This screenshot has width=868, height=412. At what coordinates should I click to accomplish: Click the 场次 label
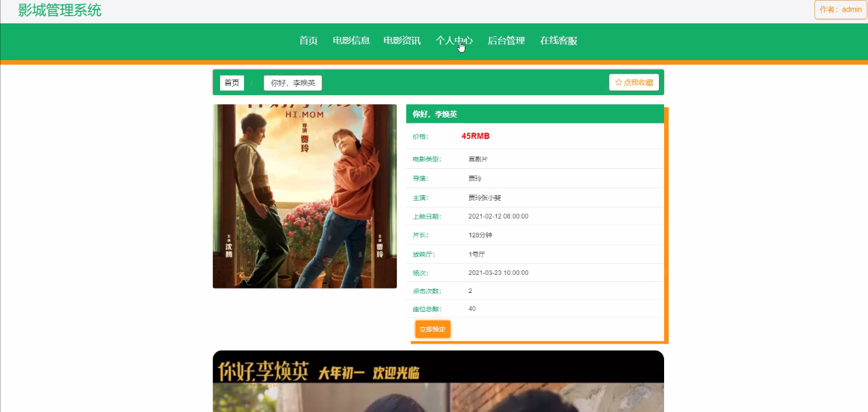click(420, 273)
